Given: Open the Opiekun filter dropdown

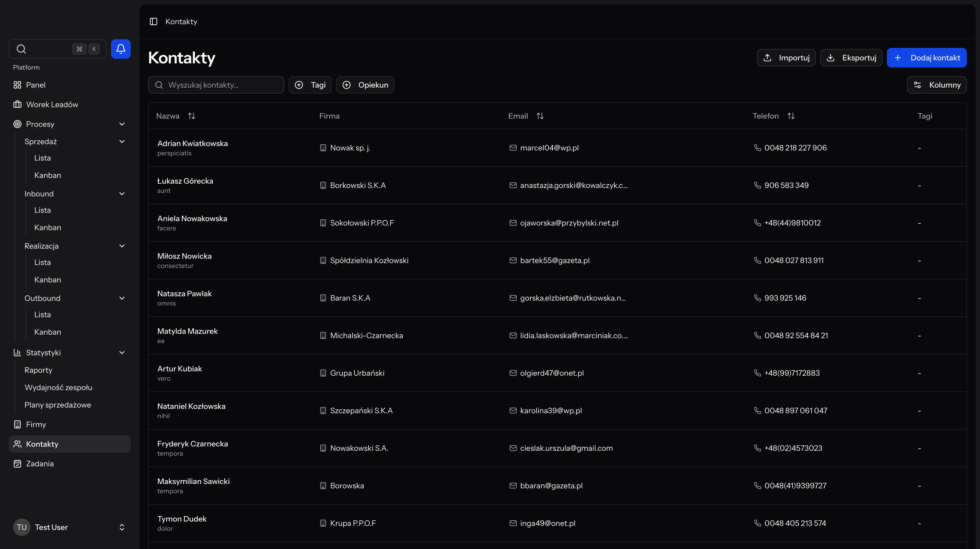Looking at the screenshot, I should [365, 85].
